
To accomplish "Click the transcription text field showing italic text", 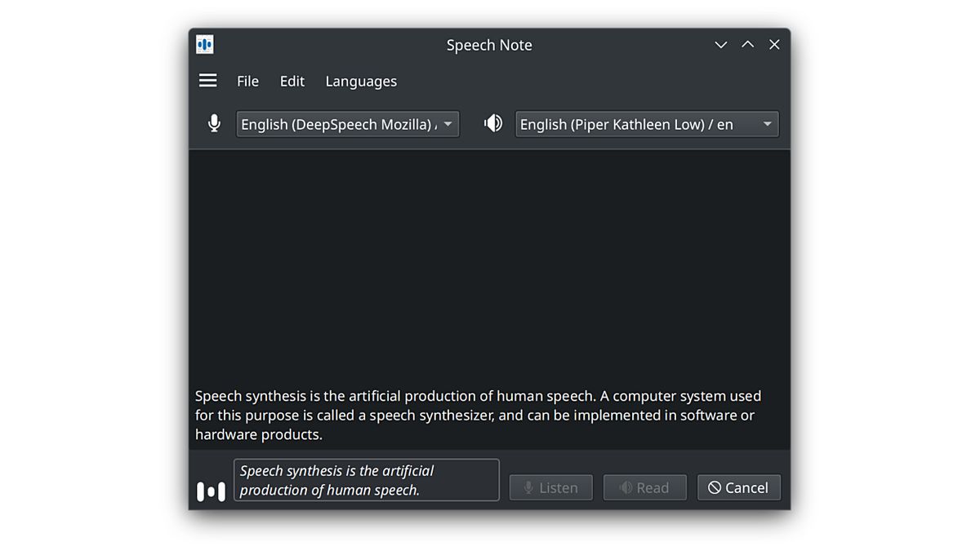I will [366, 480].
